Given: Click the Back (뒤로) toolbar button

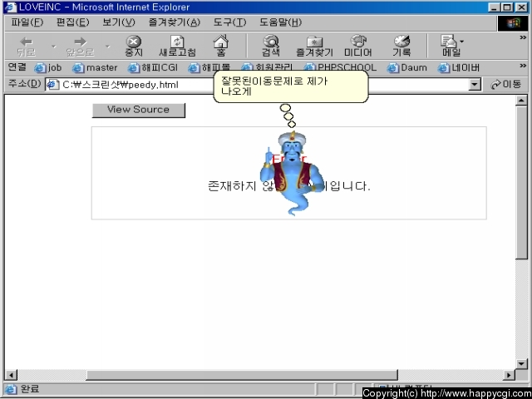Looking at the screenshot, I should point(26,47).
